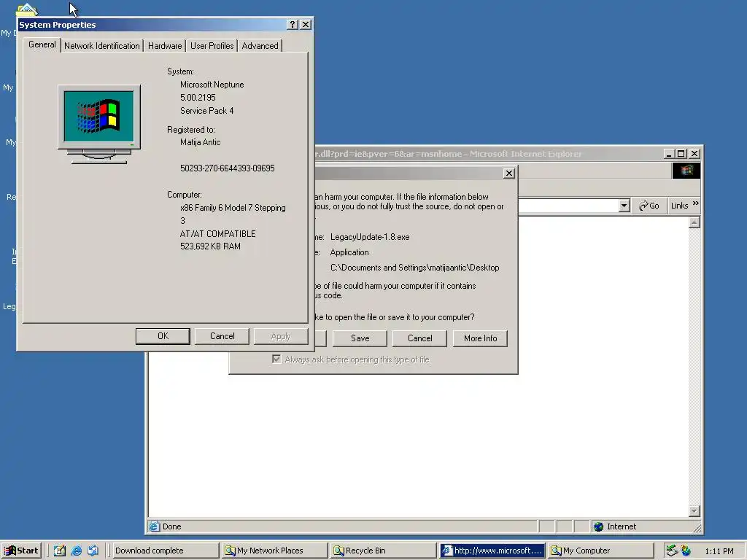This screenshot has width=747, height=560.
Task: Expand the Internet Explorer address bar dropdown
Action: point(624,206)
